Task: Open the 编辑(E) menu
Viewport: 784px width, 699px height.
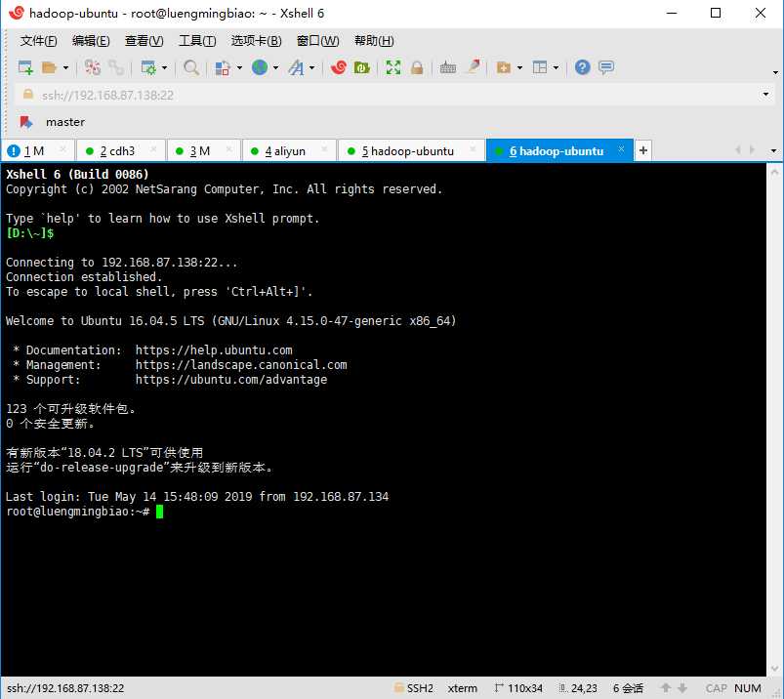Action: pos(91,40)
